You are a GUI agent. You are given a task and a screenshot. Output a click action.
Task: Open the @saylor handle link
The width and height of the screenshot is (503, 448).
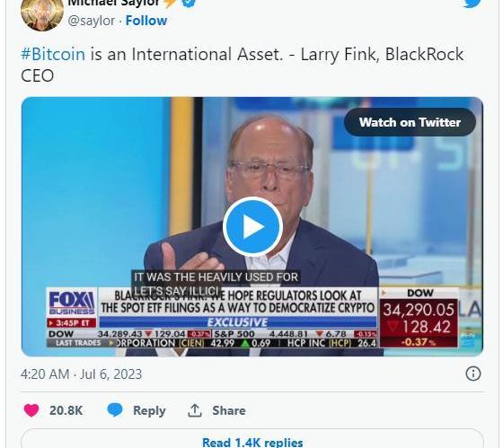click(91, 21)
